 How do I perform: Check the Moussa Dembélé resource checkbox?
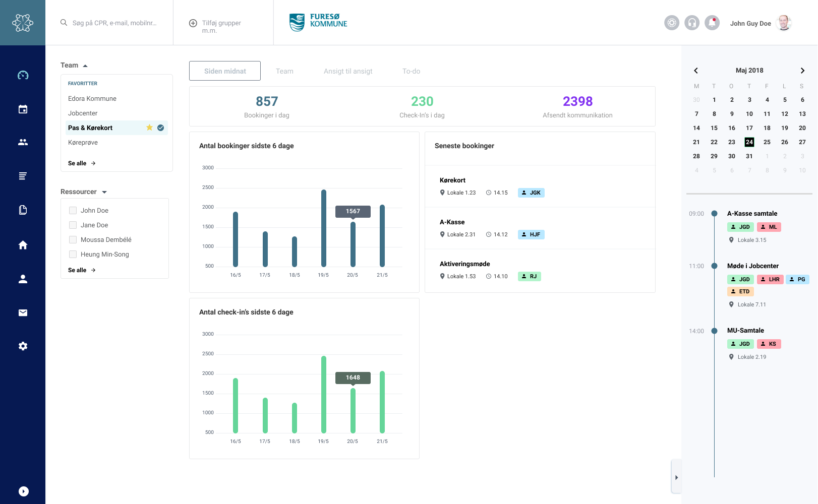pos(73,240)
